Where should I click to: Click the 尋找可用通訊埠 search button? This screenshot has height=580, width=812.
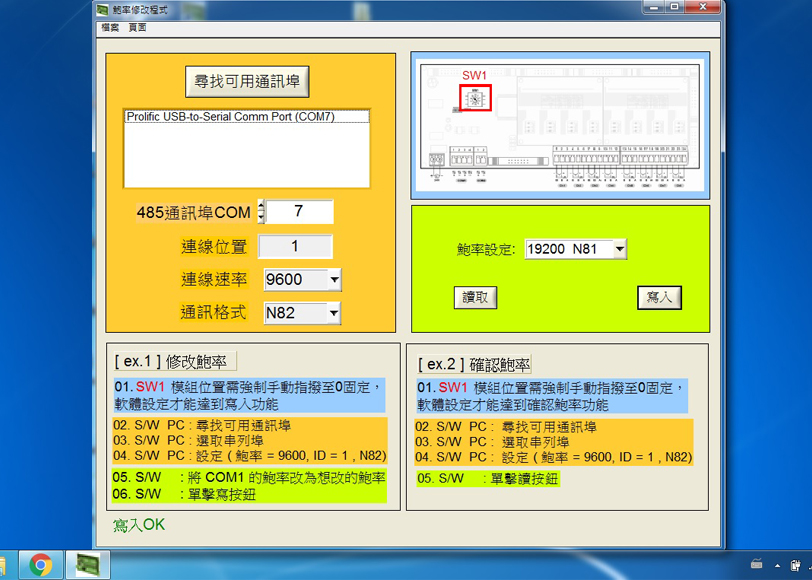248,81
